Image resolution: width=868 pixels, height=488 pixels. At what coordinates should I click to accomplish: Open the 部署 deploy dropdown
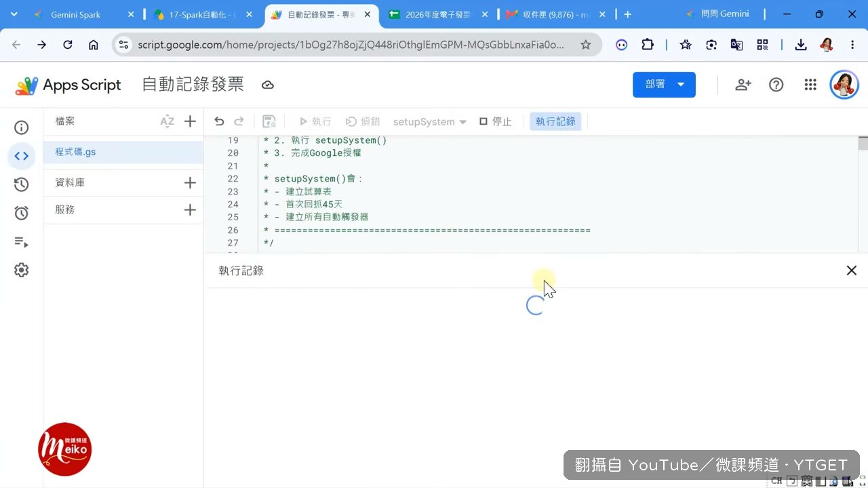(x=664, y=85)
